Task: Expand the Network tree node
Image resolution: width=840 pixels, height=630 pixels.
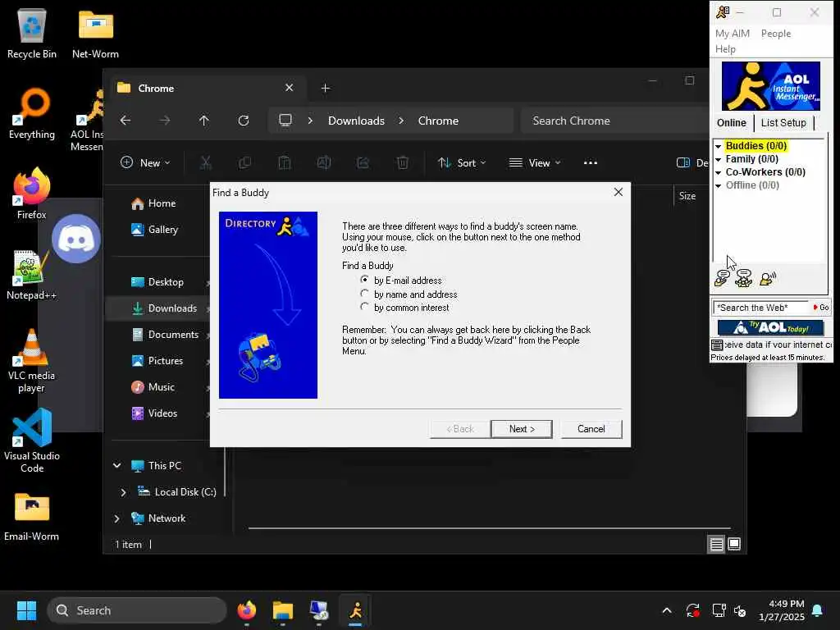Action: [116, 518]
